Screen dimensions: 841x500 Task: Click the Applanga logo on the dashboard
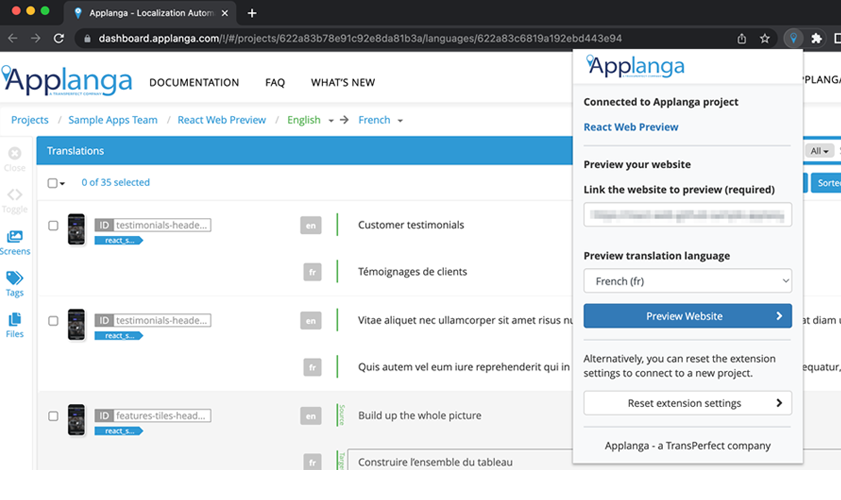tap(67, 81)
